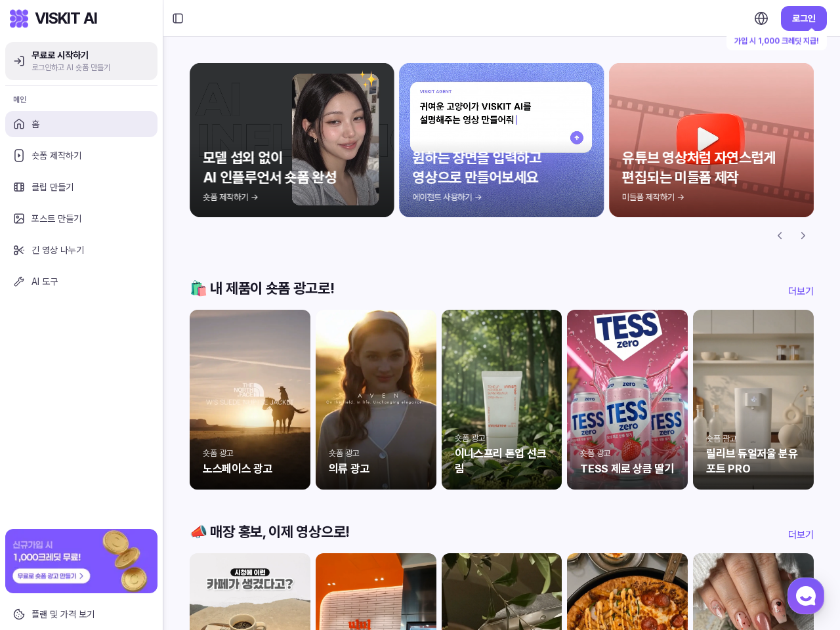The image size is (840, 630).
Task: Open 클립 만들기 menu item
Action: click(x=81, y=187)
